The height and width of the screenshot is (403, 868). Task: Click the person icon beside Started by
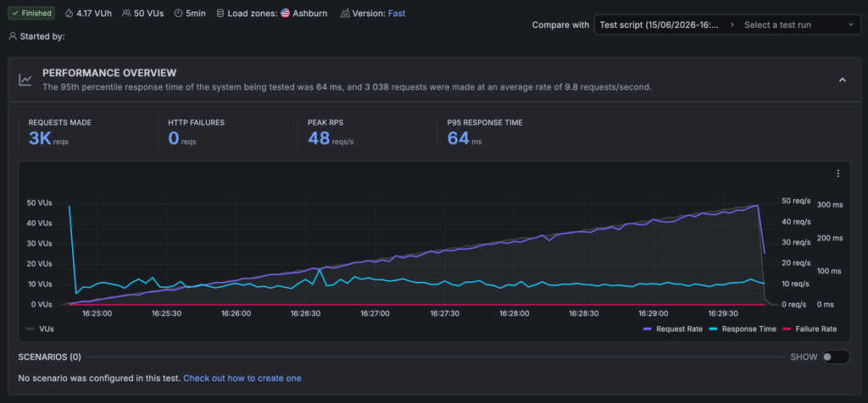click(12, 36)
